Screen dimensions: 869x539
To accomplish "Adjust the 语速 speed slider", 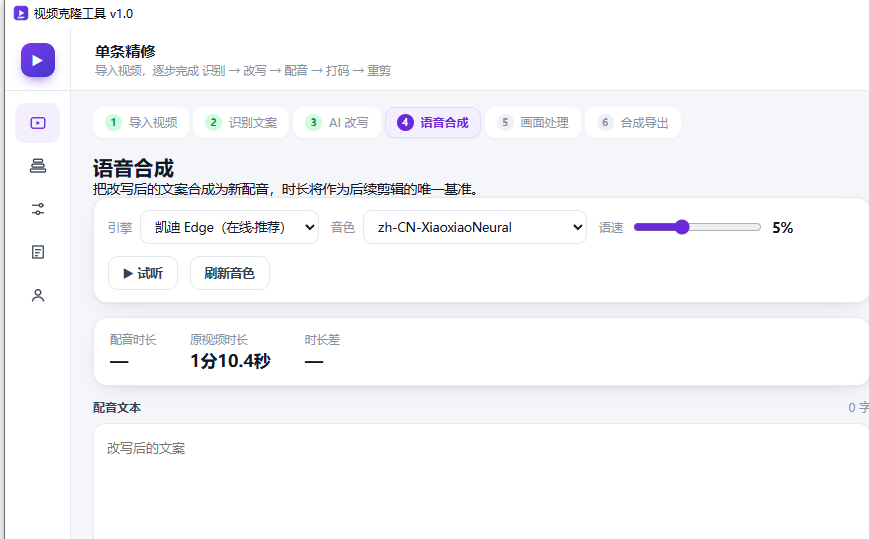I will point(697,227).
